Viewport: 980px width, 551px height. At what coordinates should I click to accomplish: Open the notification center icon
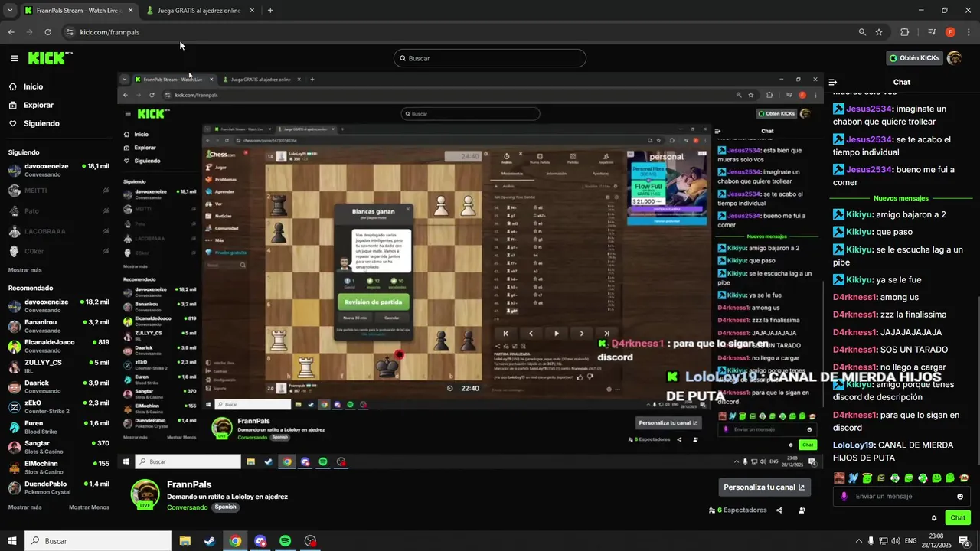(x=964, y=541)
